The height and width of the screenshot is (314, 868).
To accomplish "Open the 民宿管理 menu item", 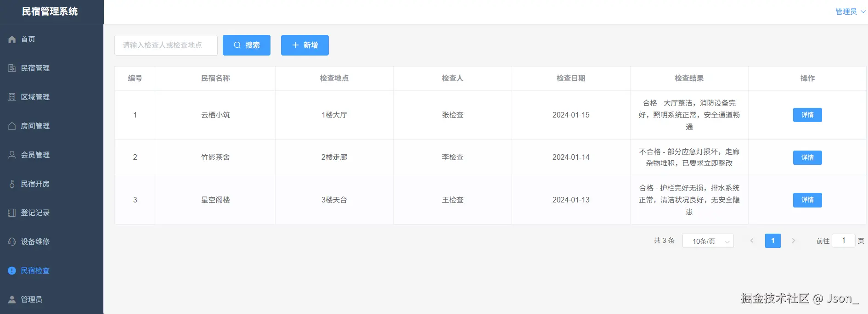I will (51, 68).
